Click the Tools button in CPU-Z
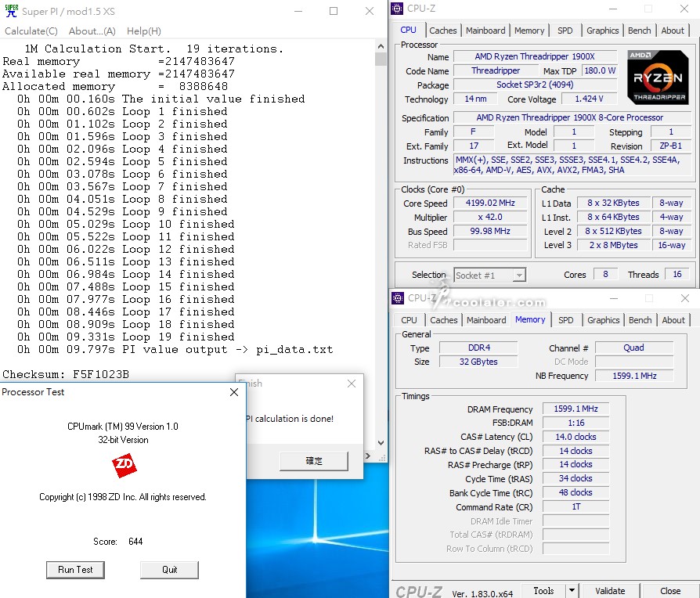Viewport: 700px width, 598px height. (x=543, y=591)
